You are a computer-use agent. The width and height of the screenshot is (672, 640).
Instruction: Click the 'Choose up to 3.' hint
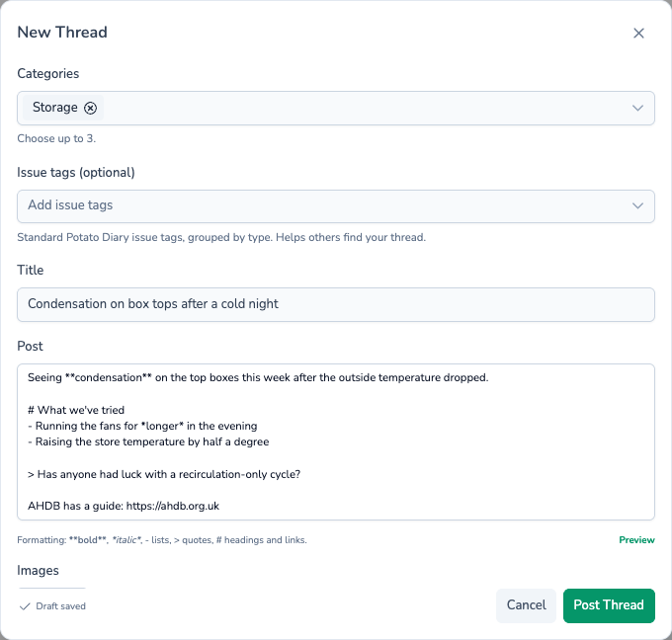pyautogui.click(x=56, y=138)
